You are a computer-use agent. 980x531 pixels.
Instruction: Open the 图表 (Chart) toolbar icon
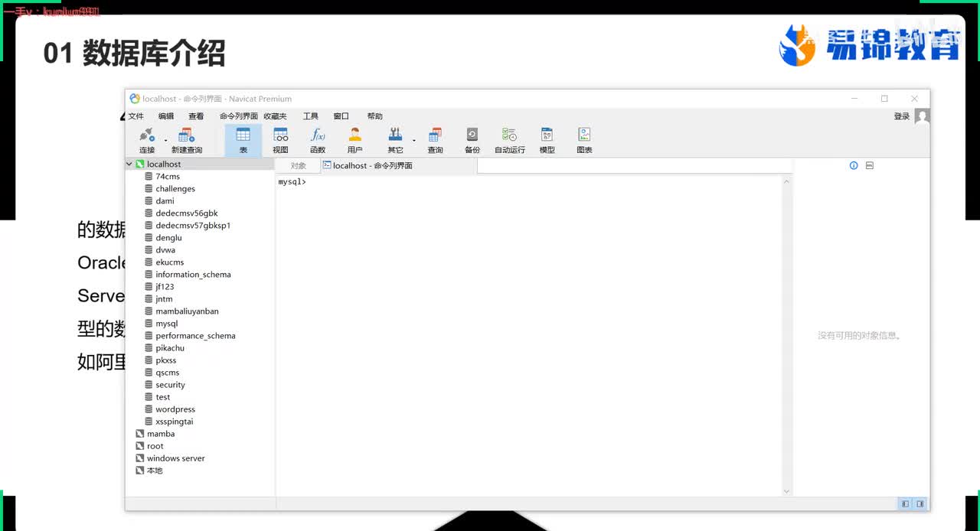tap(584, 141)
